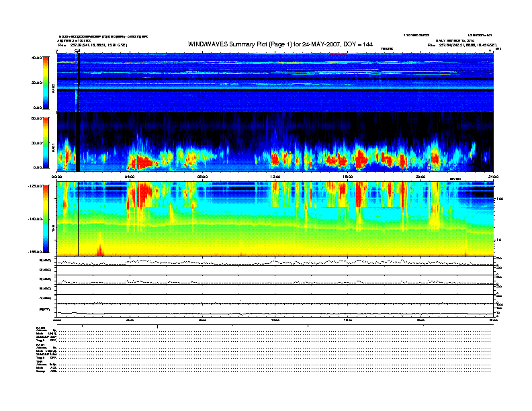This screenshot has width=532, height=411.
Task: Click the 20:00 tick label below RAD1 panel
Action: click(x=420, y=177)
